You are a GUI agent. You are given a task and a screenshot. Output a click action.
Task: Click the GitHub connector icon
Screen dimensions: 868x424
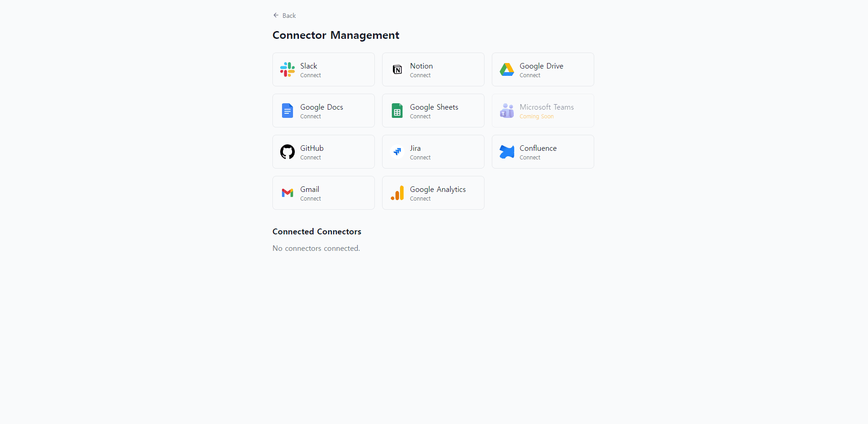tap(287, 152)
